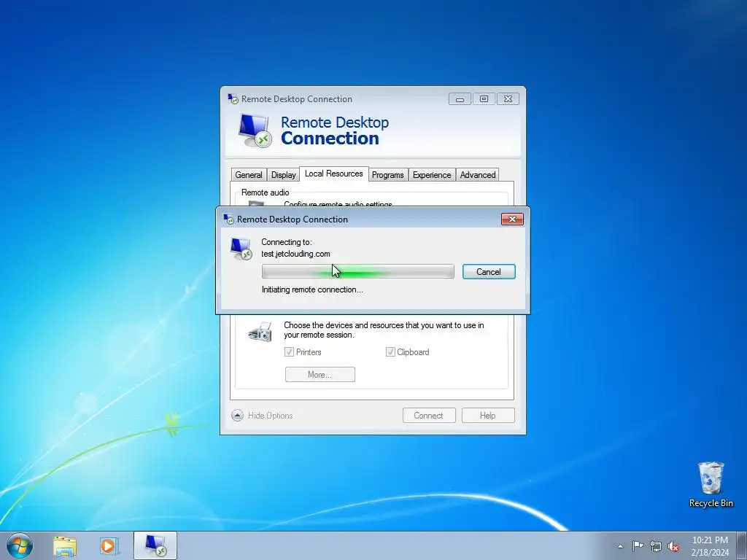Viewport: 747px width, 560px height.
Task: Open the Experience tab
Action: 432,175
